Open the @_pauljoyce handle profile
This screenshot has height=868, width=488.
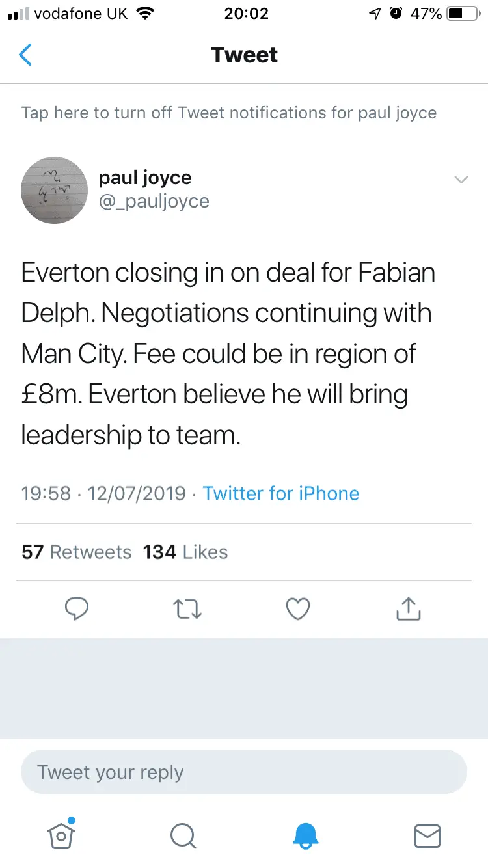click(x=154, y=202)
